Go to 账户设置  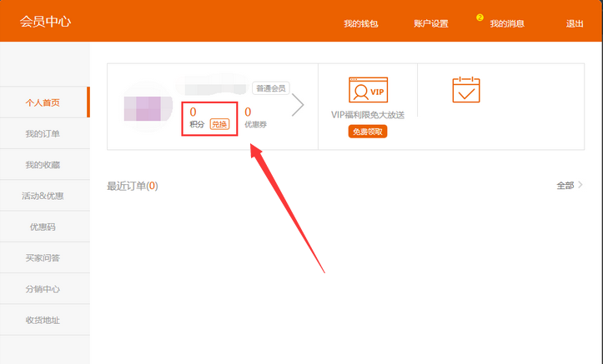430,23
